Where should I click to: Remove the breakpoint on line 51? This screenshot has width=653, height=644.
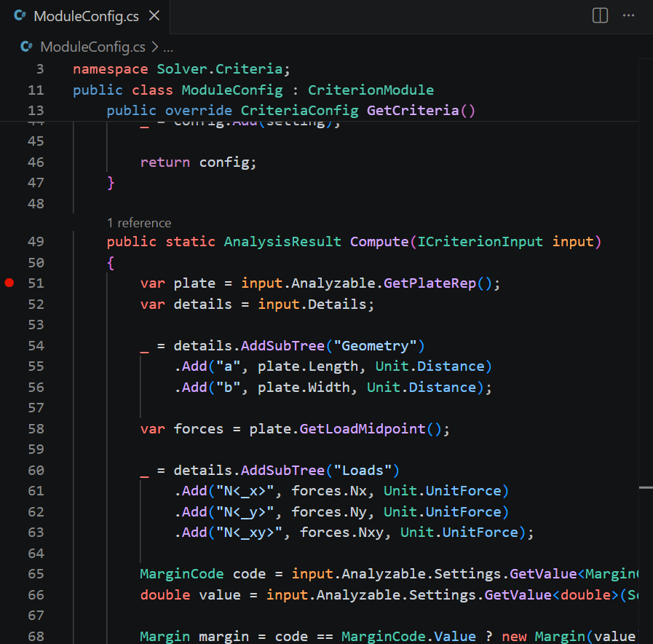coord(9,283)
